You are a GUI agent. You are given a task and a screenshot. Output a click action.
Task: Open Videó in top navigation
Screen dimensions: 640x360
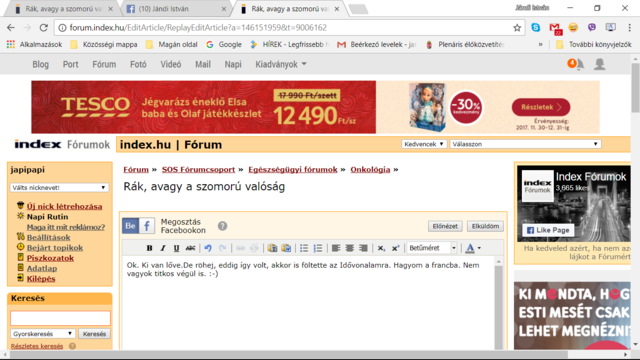click(171, 64)
